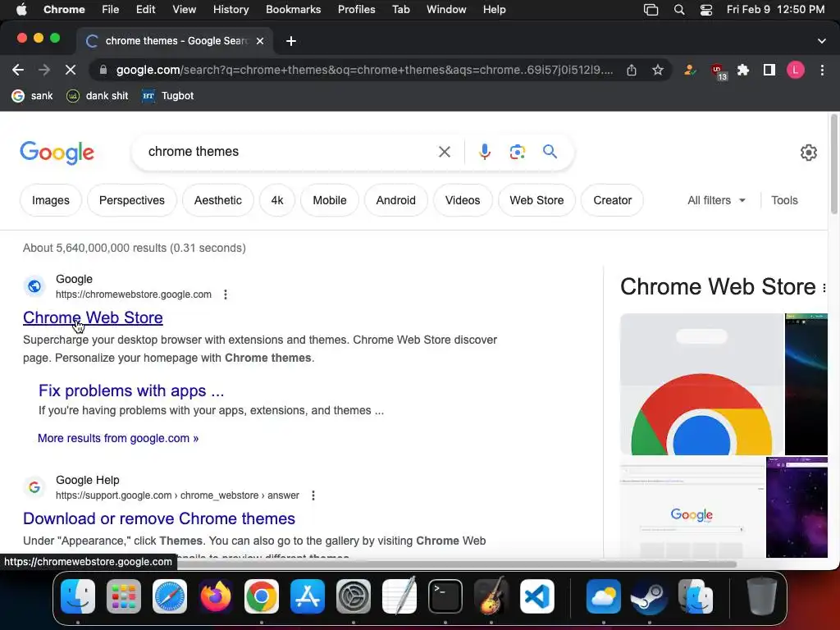Open the uBlock extension icon with badge 13
The image size is (840, 630).
point(717,71)
